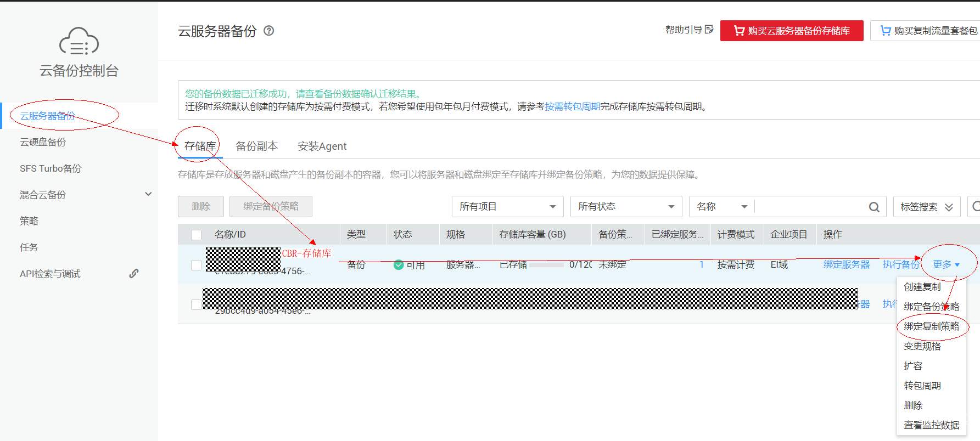Select 绑定备份策略 in the 更多 menu
This screenshot has height=441, width=980.
pos(931,307)
